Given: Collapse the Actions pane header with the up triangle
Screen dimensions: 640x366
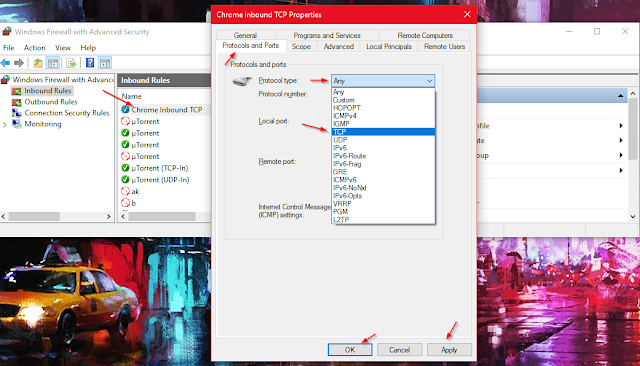Looking at the screenshot, I should (x=620, y=95).
